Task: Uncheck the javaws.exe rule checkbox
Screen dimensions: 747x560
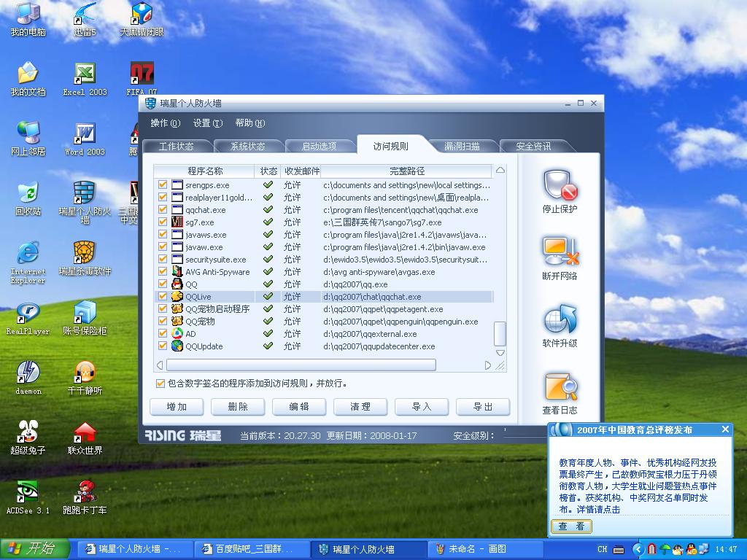Action: [x=163, y=234]
